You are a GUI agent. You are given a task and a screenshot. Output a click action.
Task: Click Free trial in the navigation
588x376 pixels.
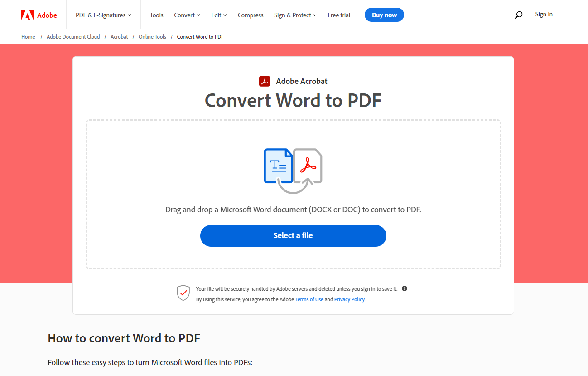[x=339, y=15]
